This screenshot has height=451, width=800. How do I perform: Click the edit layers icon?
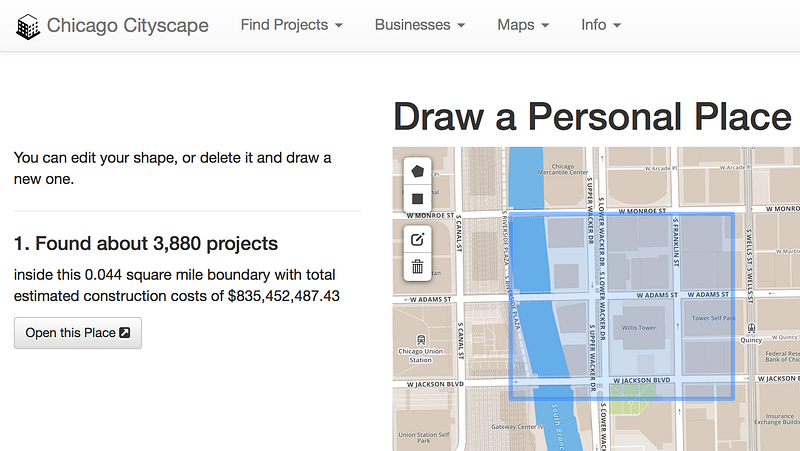click(x=417, y=239)
